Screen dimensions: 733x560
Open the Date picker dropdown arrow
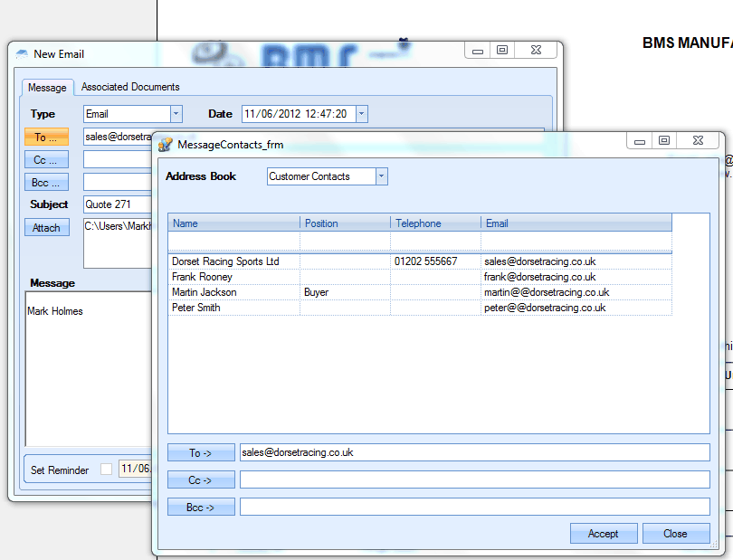362,114
